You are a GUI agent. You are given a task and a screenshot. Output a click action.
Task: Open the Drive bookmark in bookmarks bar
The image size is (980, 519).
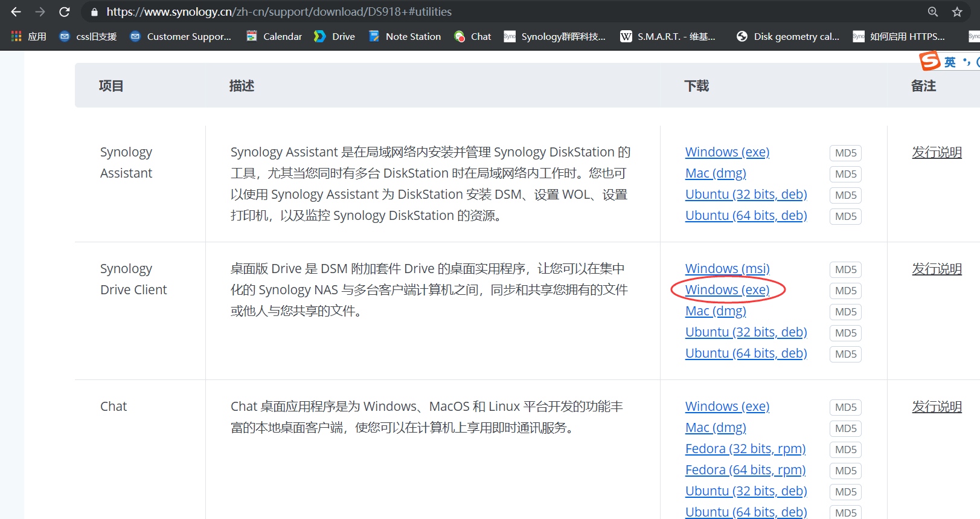[x=335, y=36]
